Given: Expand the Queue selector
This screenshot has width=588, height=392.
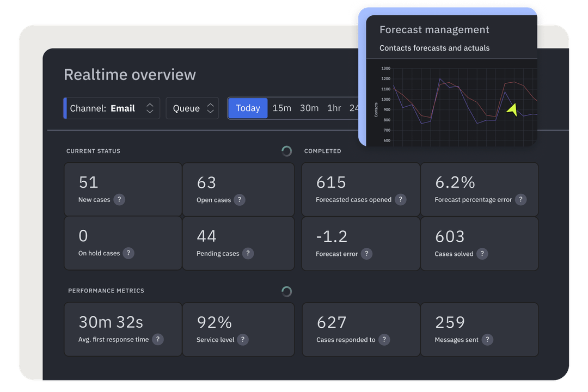Looking at the screenshot, I should [x=192, y=108].
